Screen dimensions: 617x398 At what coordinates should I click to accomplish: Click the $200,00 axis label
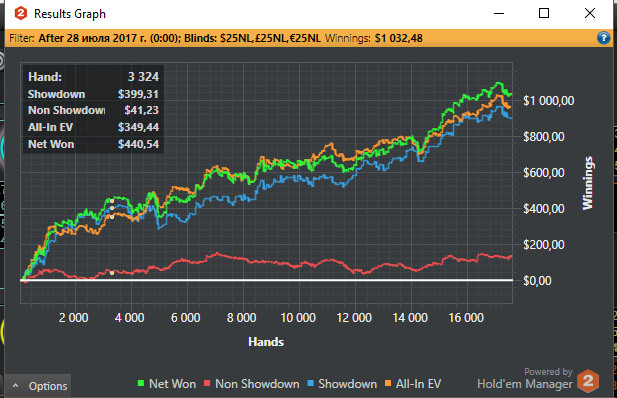[x=543, y=244]
